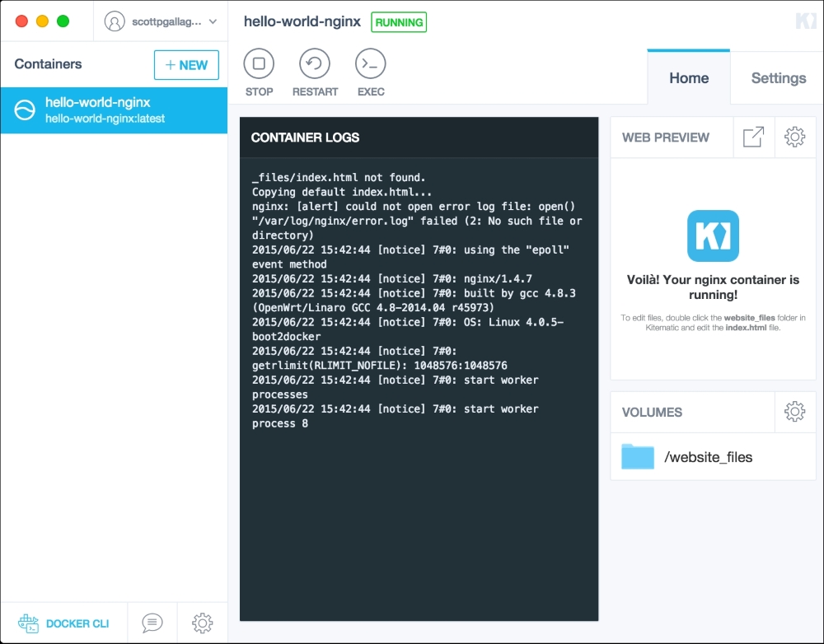Click the 'Copying default index.html...' log line
This screenshot has height=644, width=824.
[342, 192]
